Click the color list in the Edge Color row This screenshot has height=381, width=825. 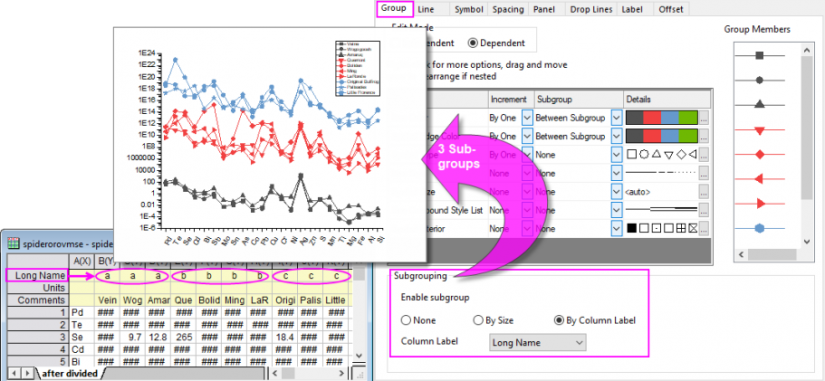click(x=661, y=136)
